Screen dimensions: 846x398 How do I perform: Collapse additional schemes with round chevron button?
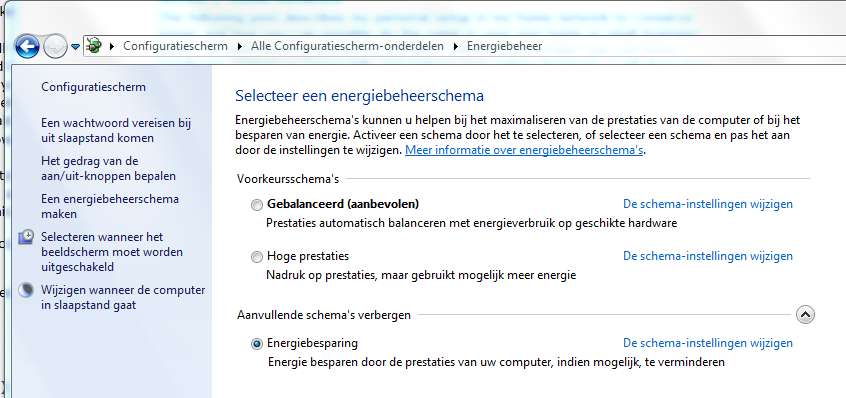(805, 314)
